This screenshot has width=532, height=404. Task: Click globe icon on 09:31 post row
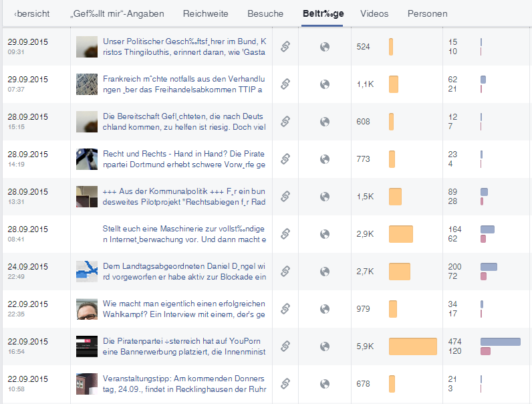pos(325,47)
